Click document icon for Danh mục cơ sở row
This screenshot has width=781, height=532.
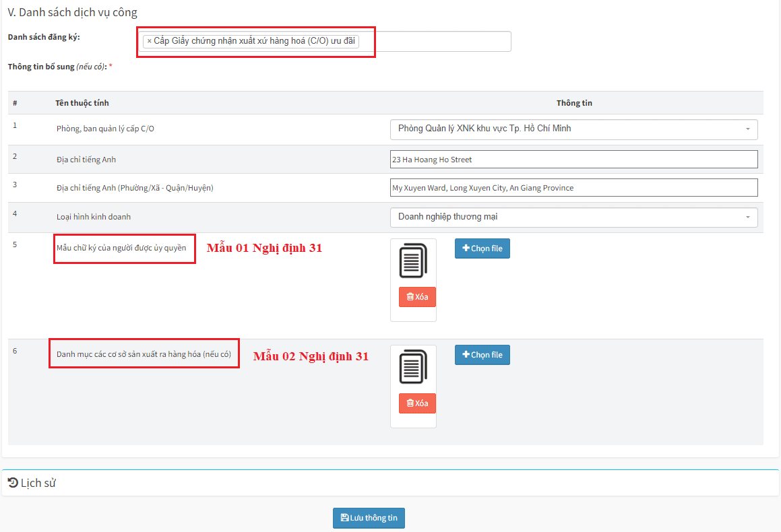pyautogui.click(x=413, y=367)
